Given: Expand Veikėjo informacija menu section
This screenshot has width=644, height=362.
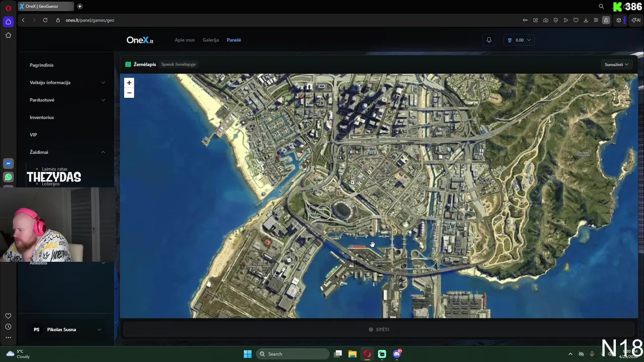Looking at the screenshot, I should point(67,82).
